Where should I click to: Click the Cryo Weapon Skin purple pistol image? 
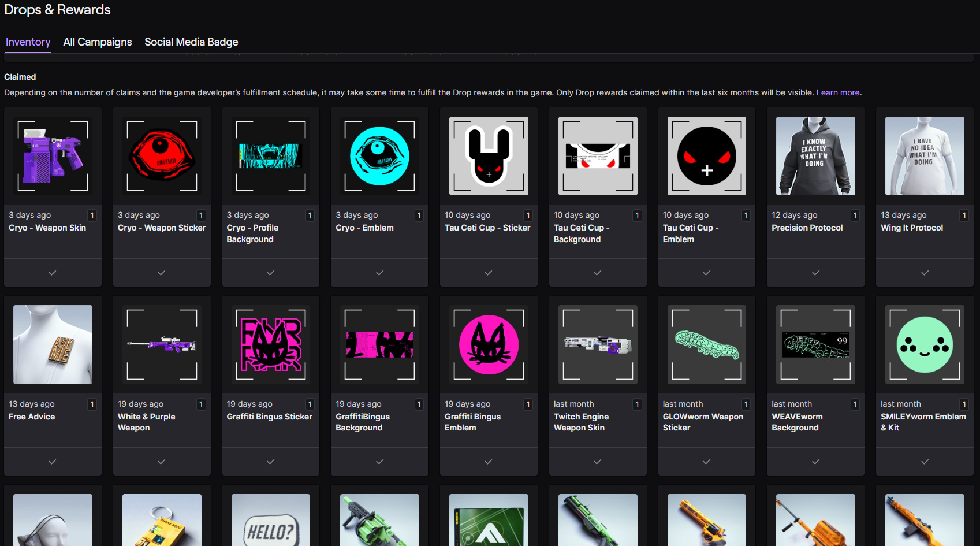tap(53, 156)
